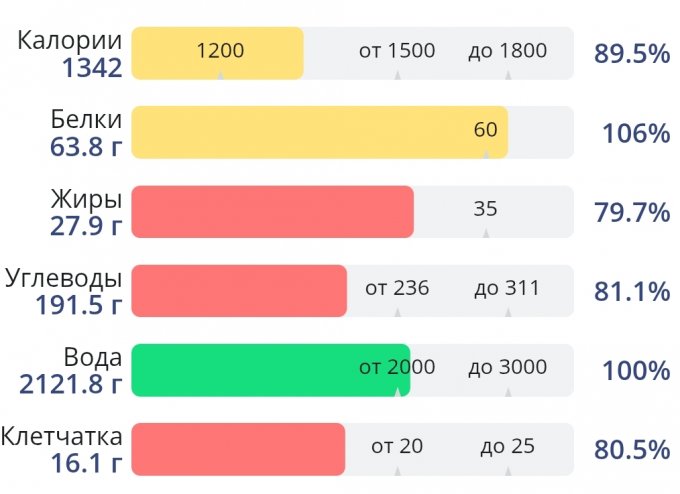Image resolution: width=680 pixels, height=494 pixels.
Task: Click the red Углеводы progress bar
Action: click(239, 290)
